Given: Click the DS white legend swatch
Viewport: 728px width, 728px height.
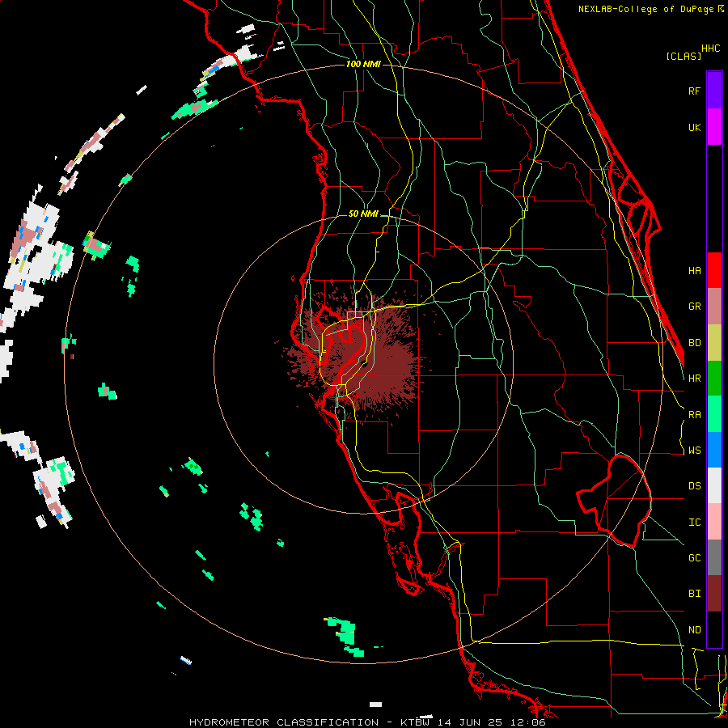Looking at the screenshot, I should click(714, 485).
